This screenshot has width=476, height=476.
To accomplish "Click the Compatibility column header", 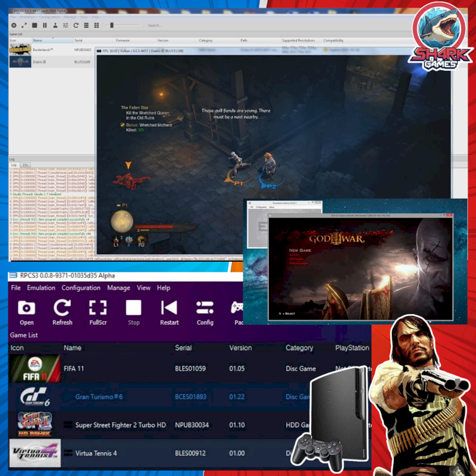I will pyautogui.click(x=333, y=40).
